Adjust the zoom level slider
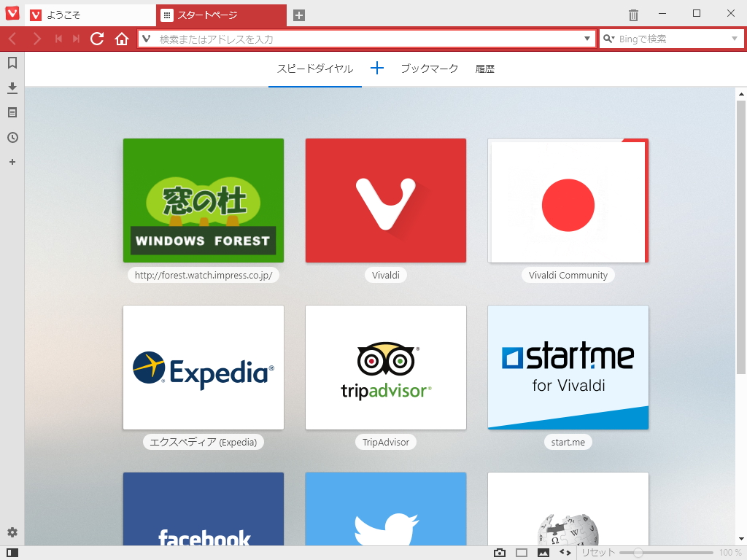 tap(666, 553)
